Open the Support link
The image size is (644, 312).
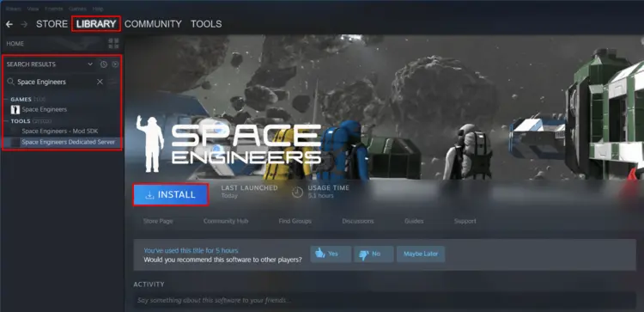pyautogui.click(x=465, y=221)
